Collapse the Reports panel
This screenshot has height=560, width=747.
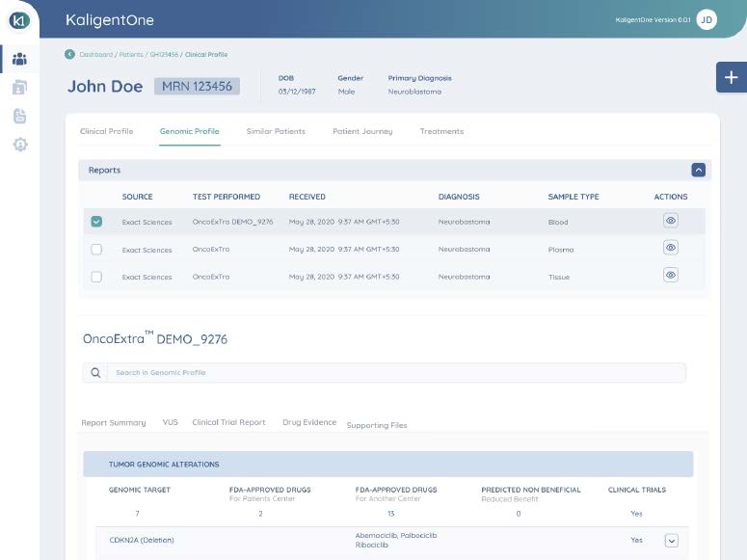(x=699, y=170)
